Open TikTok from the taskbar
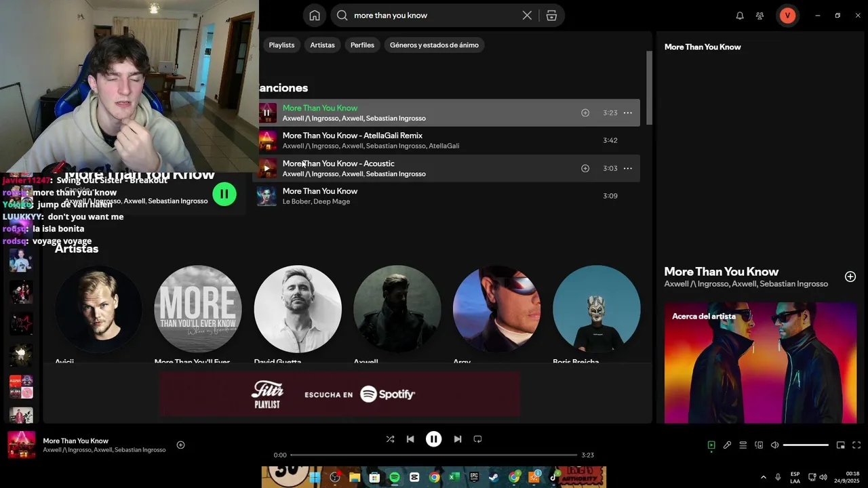The height and width of the screenshot is (488, 868). (553, 477)
